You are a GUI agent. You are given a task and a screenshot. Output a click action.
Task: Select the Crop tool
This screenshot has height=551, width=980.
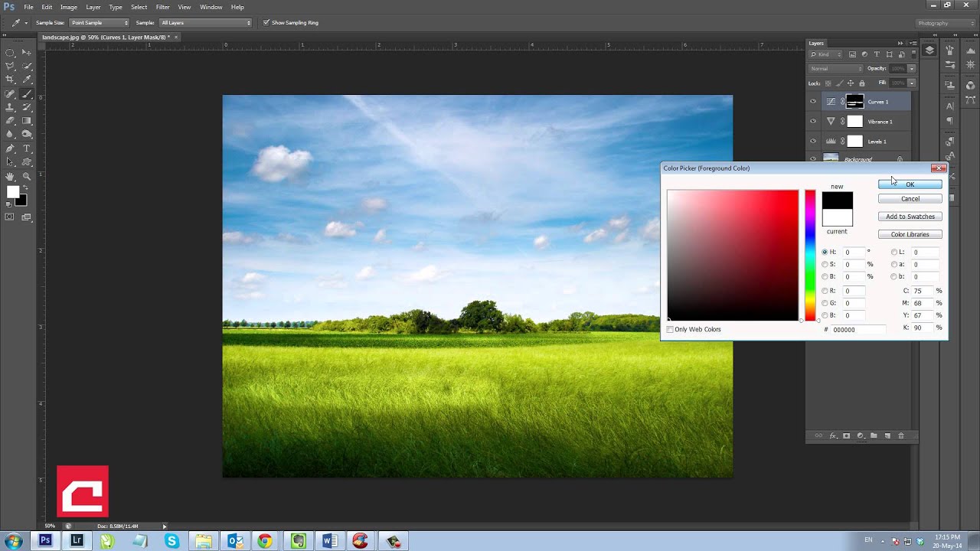[x=10, y=80]
